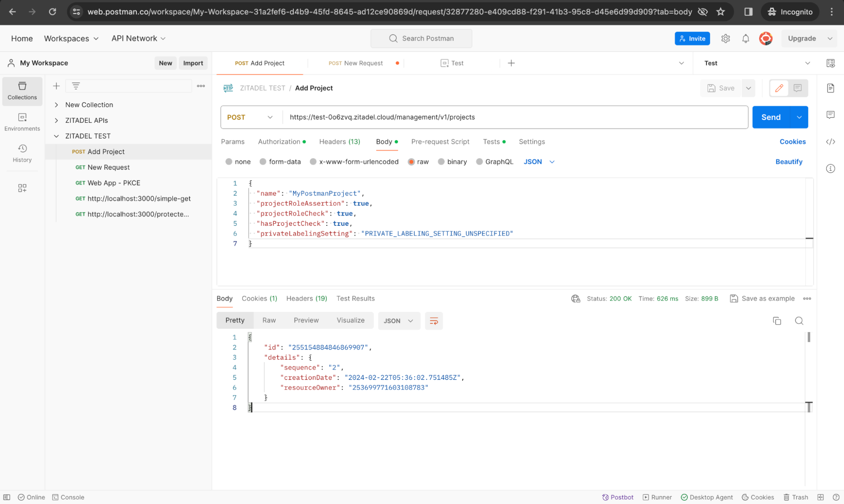Image resolution: width=844 pixels, height=504 pixels.
Task: Click the filter collections icon
Action: click(x=76, y=86)
